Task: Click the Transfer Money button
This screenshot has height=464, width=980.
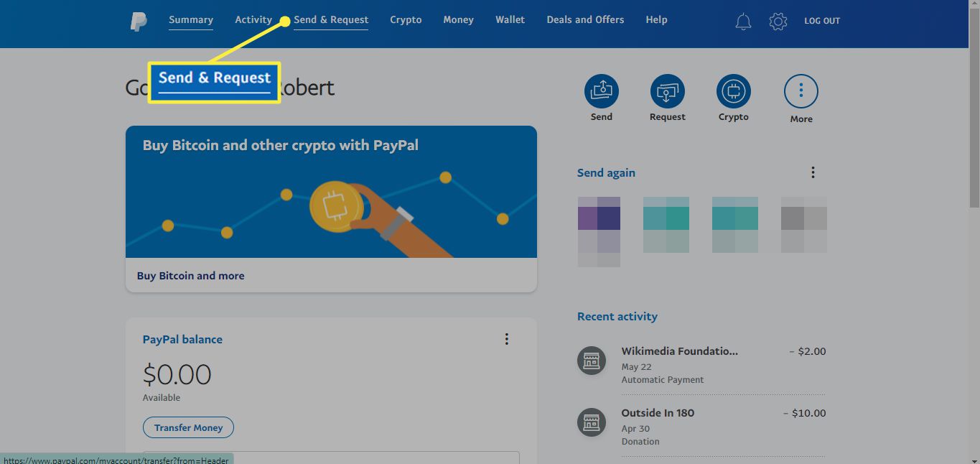Action: tap(188, 427)
